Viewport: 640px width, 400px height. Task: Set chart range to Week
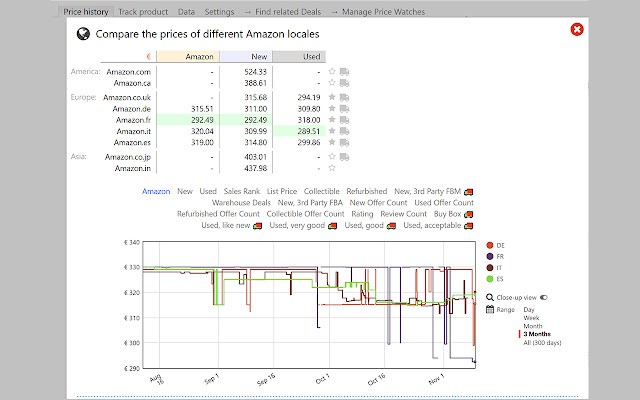(531, 318)
